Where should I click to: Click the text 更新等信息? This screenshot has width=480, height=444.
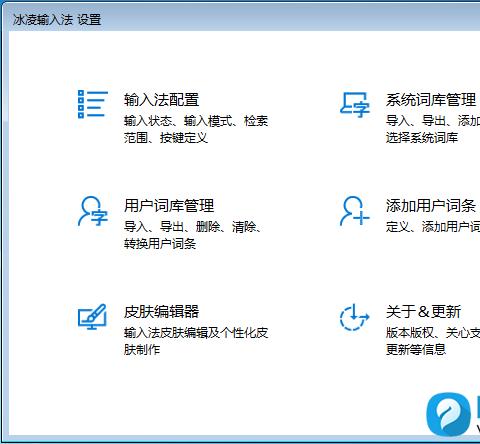[x=416, y=349]
